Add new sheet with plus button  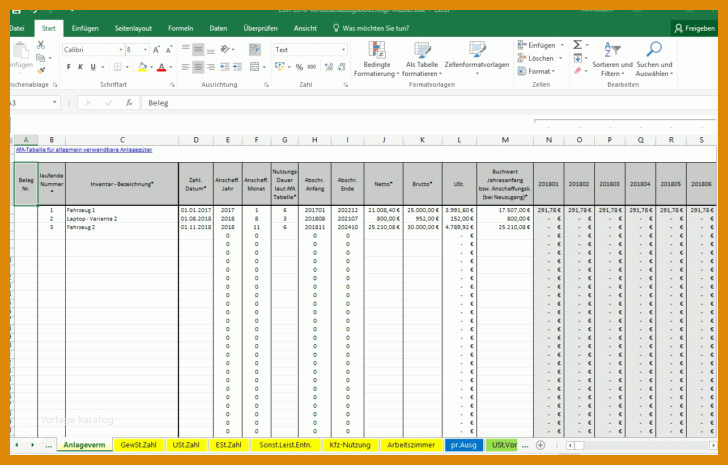(x=540, y=445)
